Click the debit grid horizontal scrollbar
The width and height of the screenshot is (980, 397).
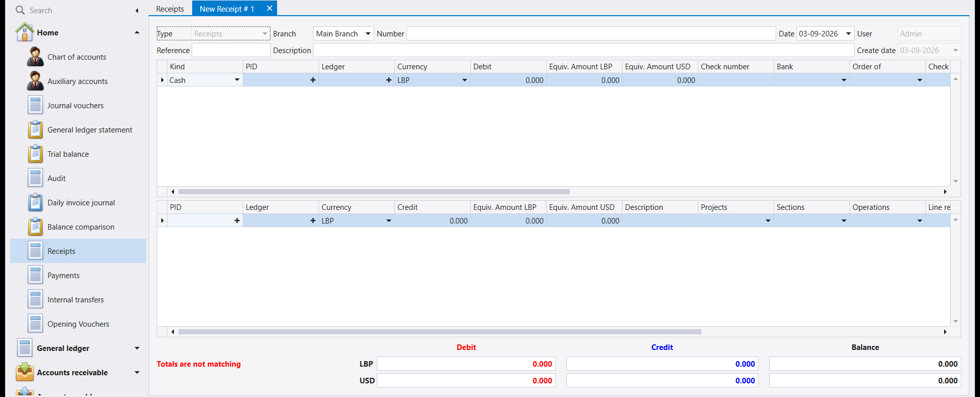(x=374, y=192)
